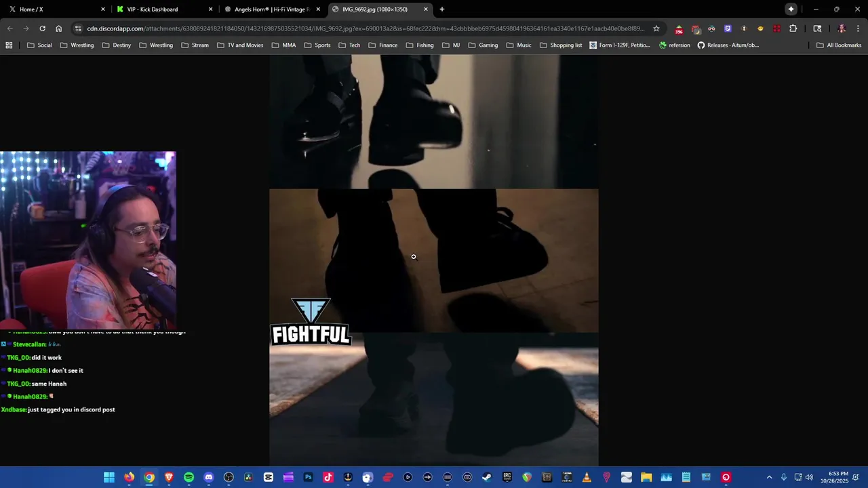Open Epic Games Launcher from the taskbar

[507, 477]
